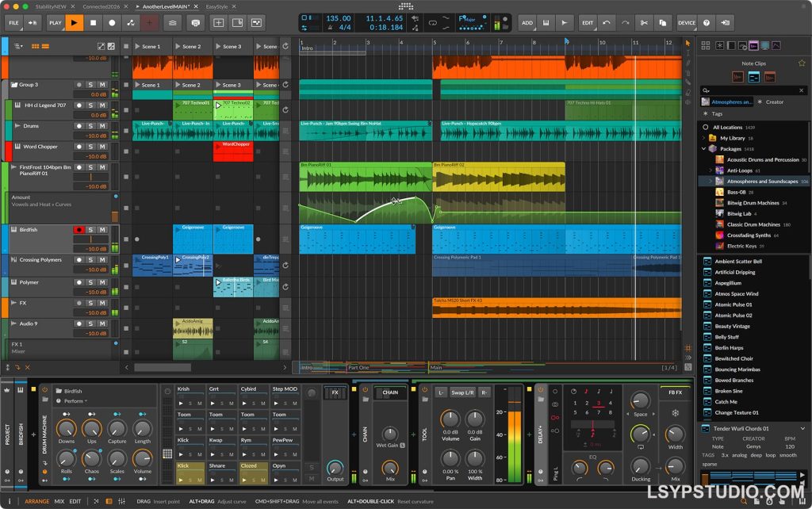
Task: Mute the Drums track with its M button
Action: pyautogui.click(x=101, y=125)
